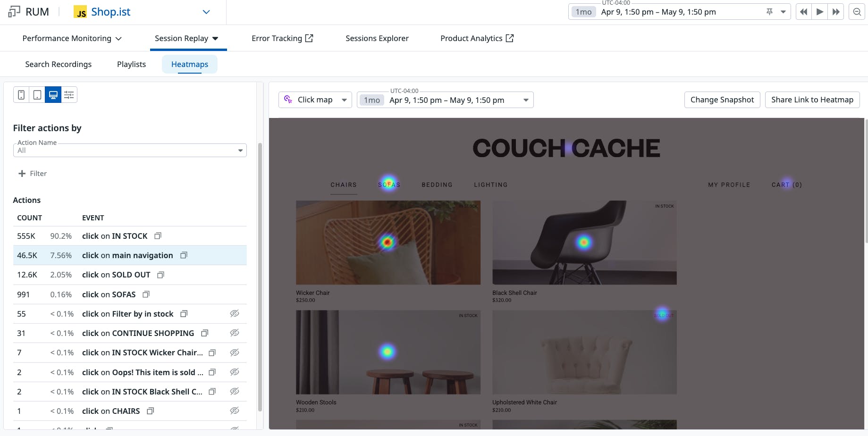Click the Change Snapshot button
The height and width of the screenshot is (436, 868).
[722, 100]
